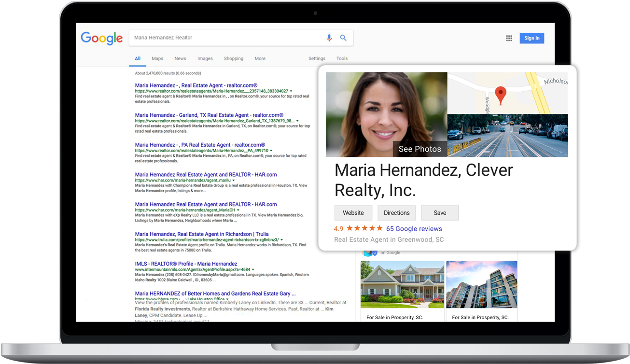630x364 pixels.
Task: Click the Google logo
Action: 102,38
